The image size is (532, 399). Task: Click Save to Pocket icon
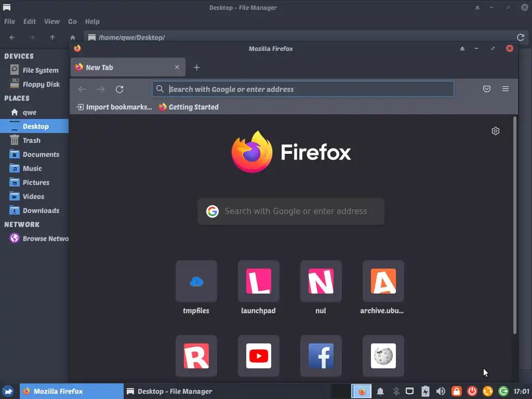coord(486,89)
